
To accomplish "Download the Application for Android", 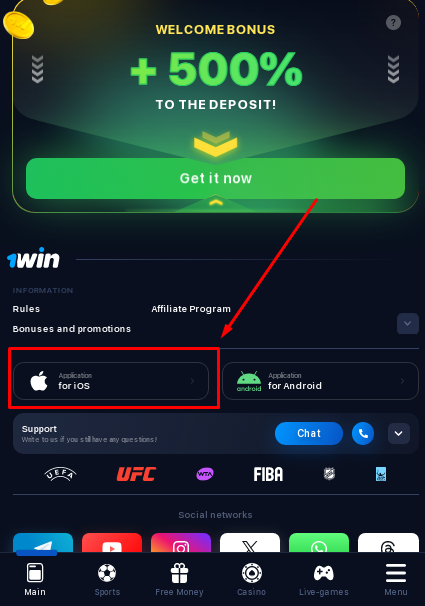I will (x=320, y=381).
